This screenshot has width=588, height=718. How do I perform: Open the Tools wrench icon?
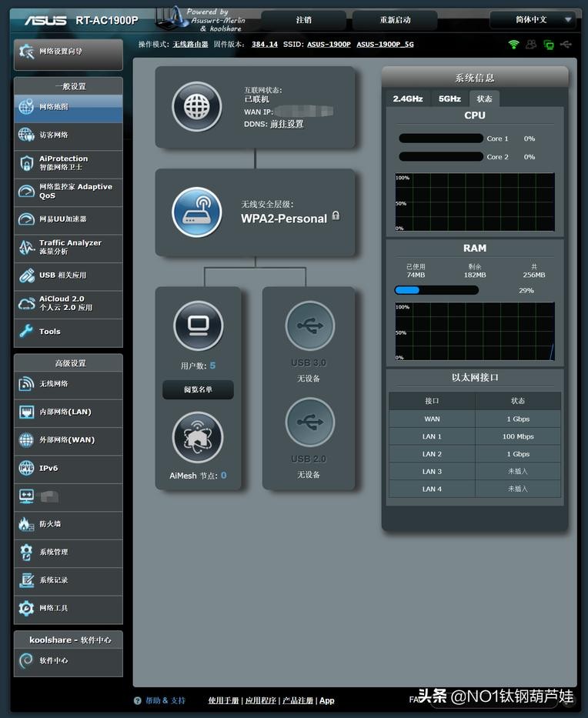click(26, 331)
